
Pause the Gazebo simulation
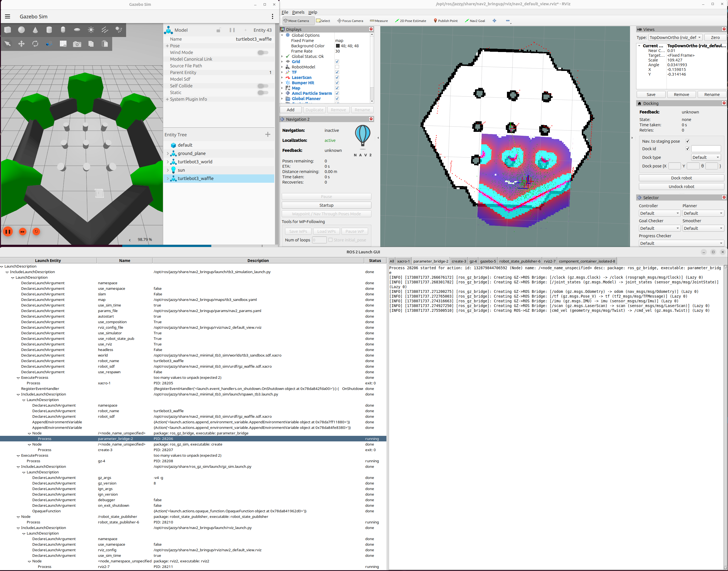pos(8,231)
